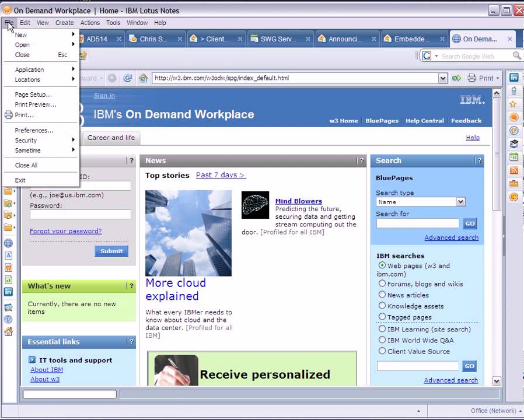Select Tagged pages radio button
The width and height of the screenshot is (524, 420).
382,316
